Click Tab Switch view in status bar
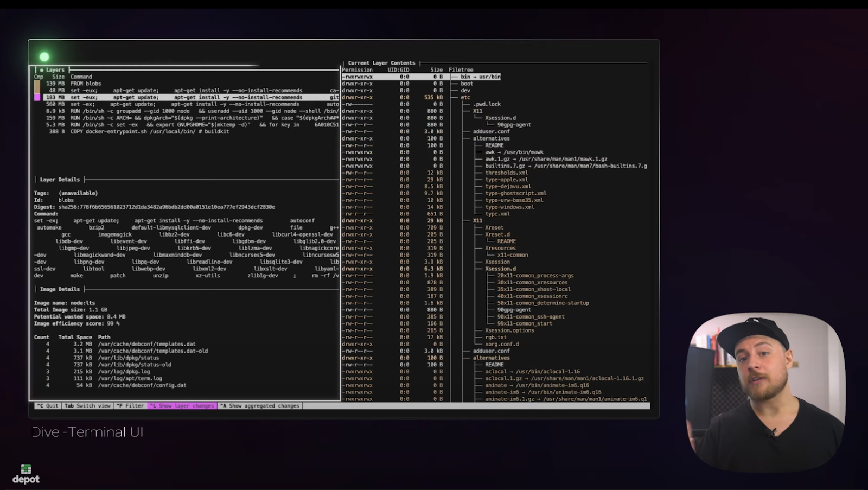The width and height of the screenshot is (868, 490). point(87,406)
